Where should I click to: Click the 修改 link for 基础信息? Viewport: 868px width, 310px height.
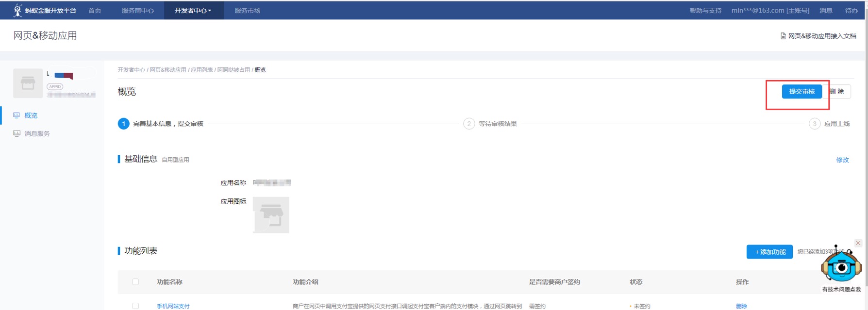(x=842, y=160)
